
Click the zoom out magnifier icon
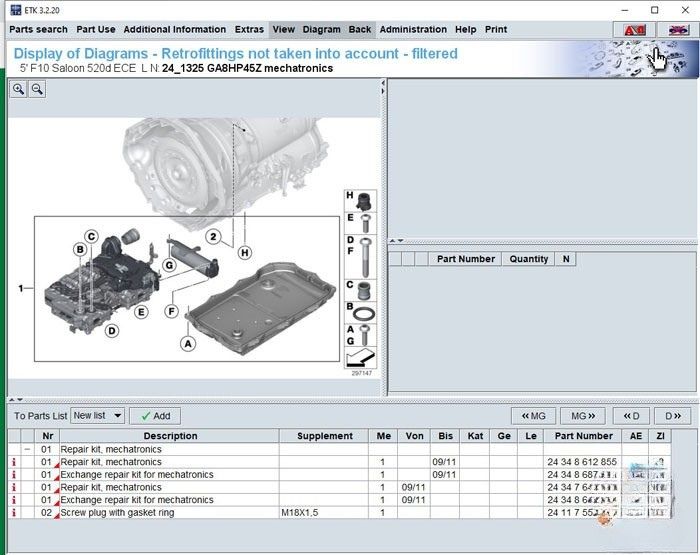tap(37, 89)
